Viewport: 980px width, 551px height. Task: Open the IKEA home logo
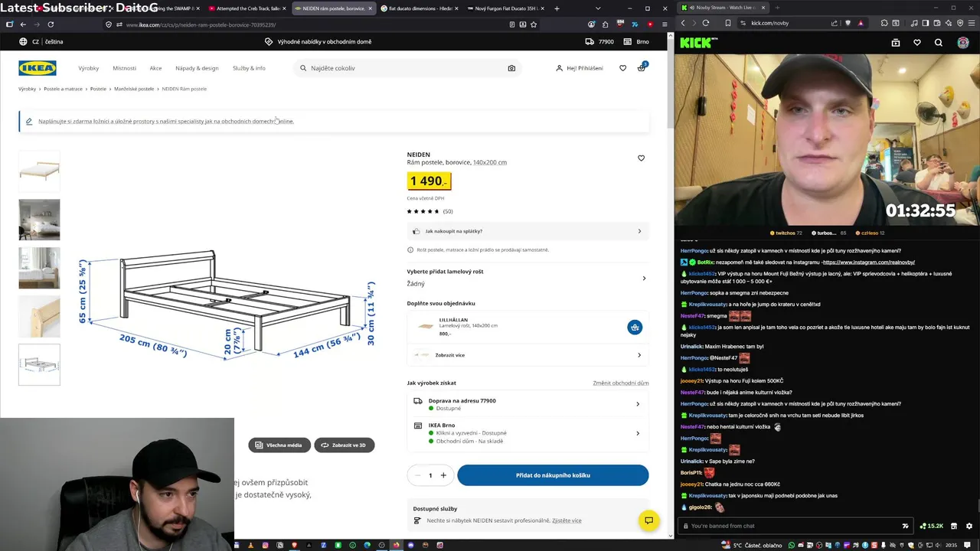point(38,68)
